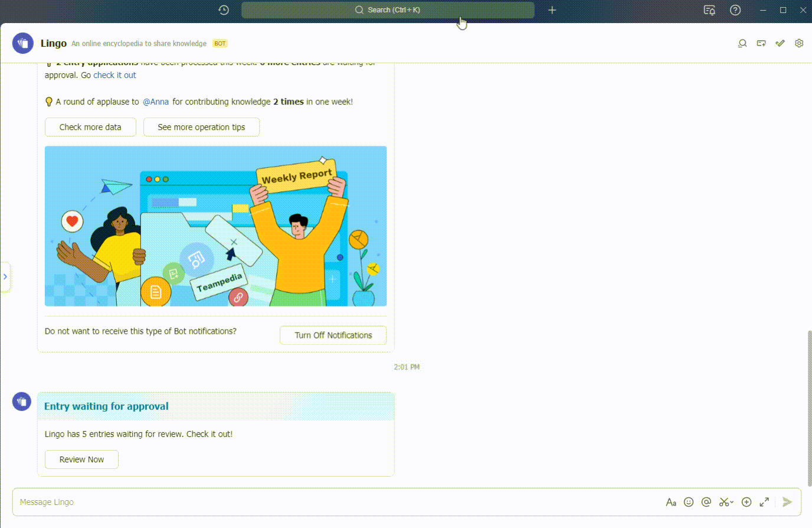Open the notification card bell icon
The image size is (812, 528).
pos(709,10)
